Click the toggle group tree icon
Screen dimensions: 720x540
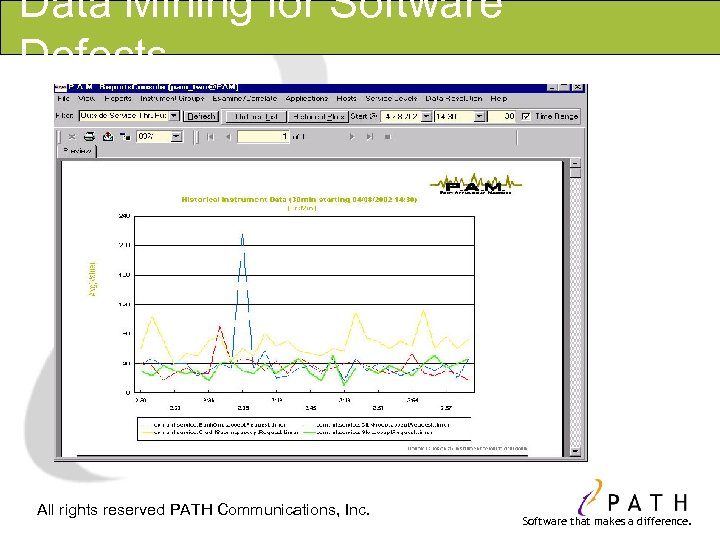pyautogui.click(x=125, y=136)
